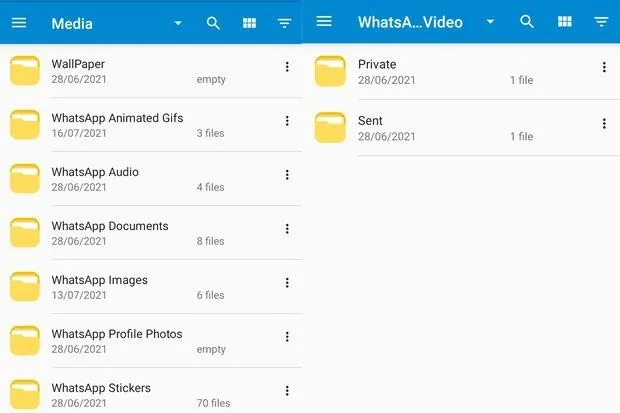Open more options for WallPaper folder
The height and width of the screenshot is (413, 620).
pos(287,67)
